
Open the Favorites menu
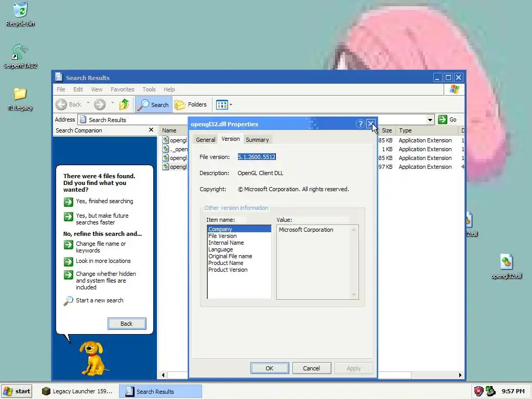pos(123,89)
